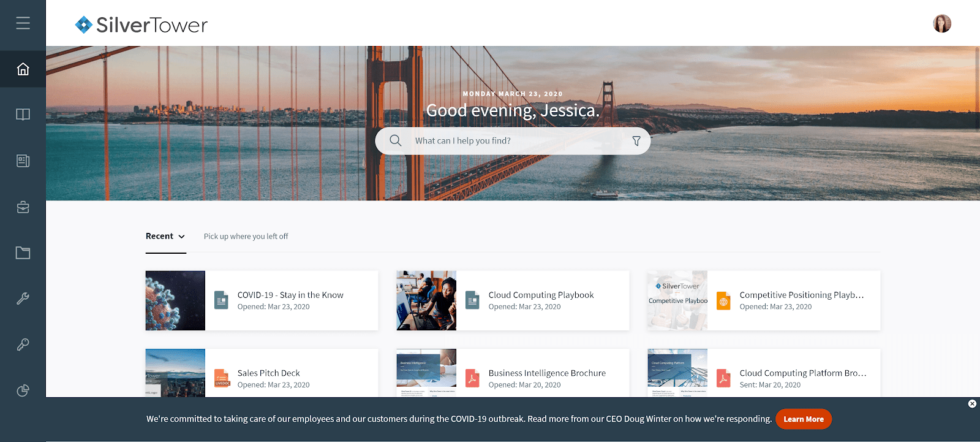Click the Learn More button

click(803, 419)
